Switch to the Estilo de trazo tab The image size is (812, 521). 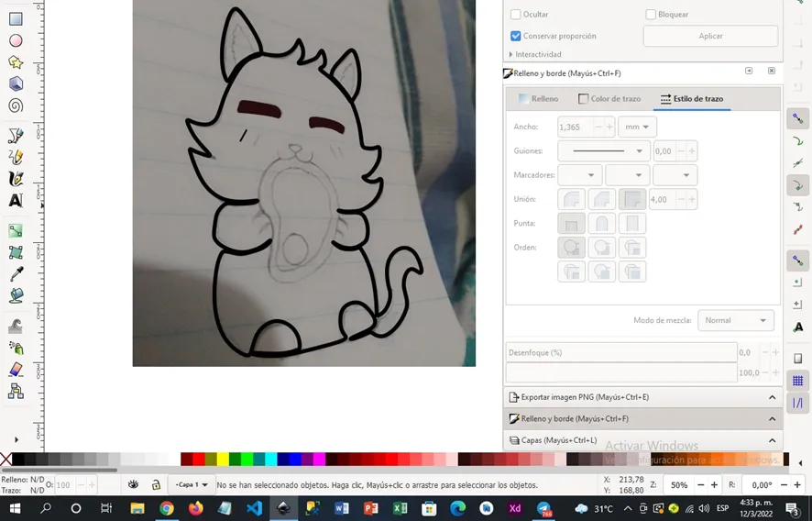[x=692, y=98]
